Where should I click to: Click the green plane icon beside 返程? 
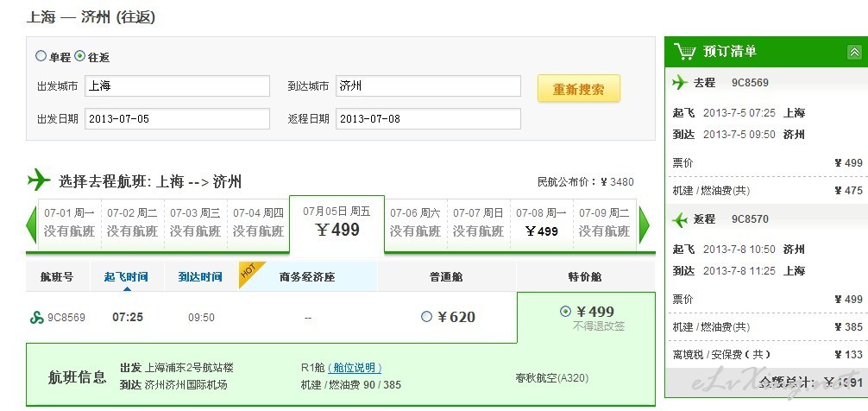pyautogui.click(x=680, y=219)
